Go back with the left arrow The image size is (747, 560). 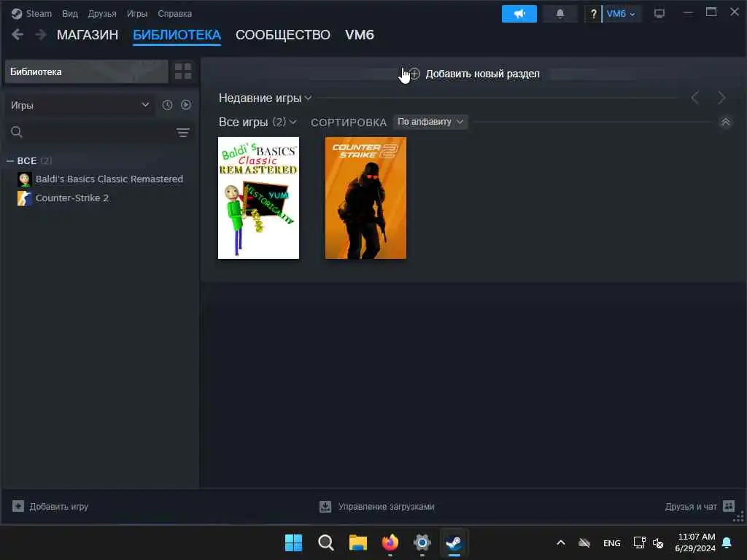(18, 34)
